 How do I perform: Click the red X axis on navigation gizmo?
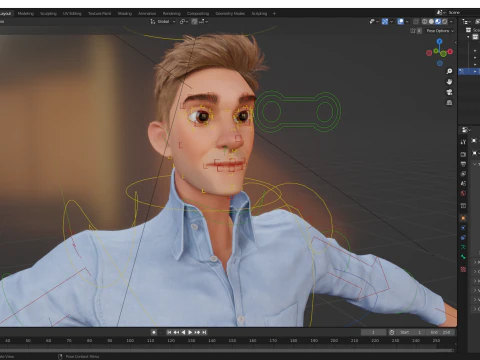[450, 51]
